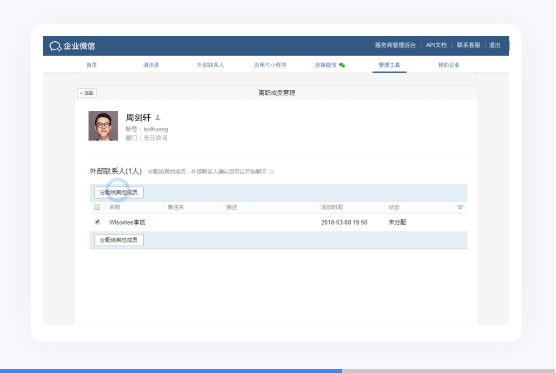Click the blue video progress bar
Viewport: 556px width, 373px height.
(171, 371)
